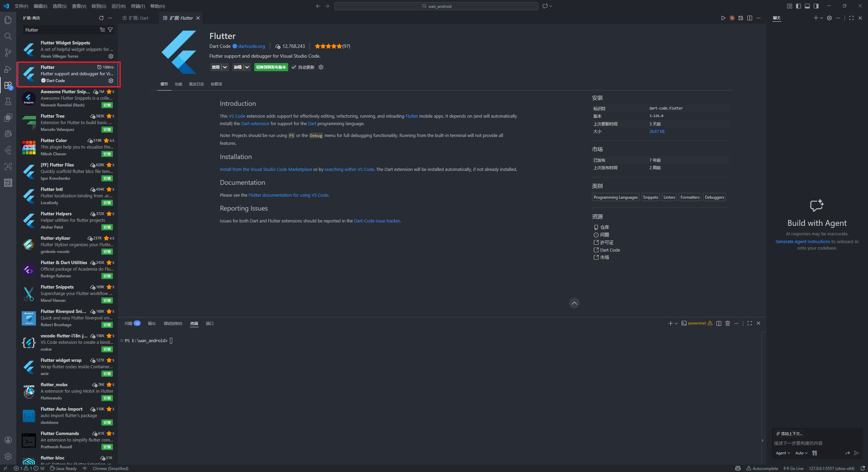This screenshot has width=868, height=472.
Task: Click the filter extensions funnel icon
Action: 110,30
